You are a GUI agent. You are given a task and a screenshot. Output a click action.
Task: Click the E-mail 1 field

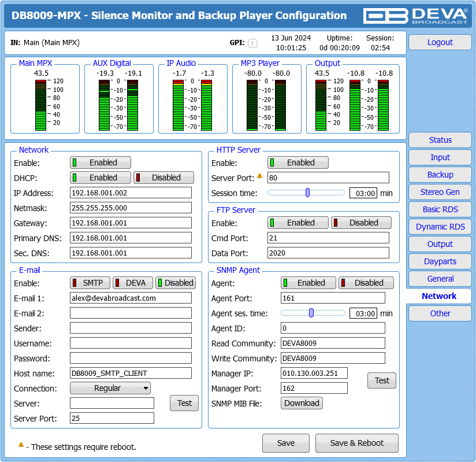tap(131, 298)
